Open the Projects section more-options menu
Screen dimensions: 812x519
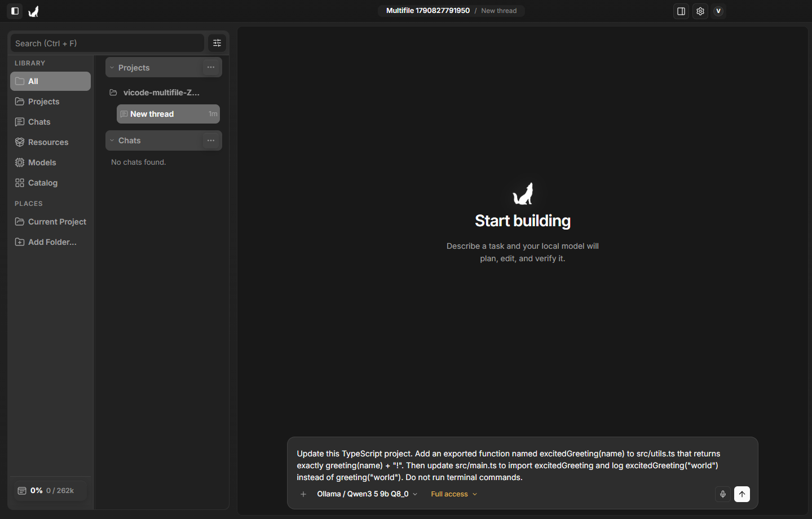click(211, 68)
